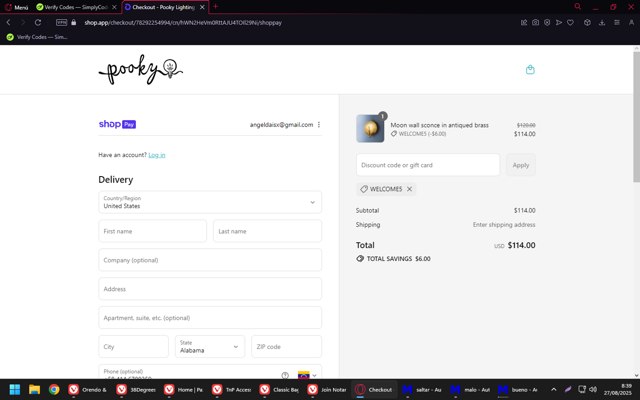Viewport: 640px width, 400px height.
Task: Toggle the VPN badge in address bar
Action: [x=61, y=22]
